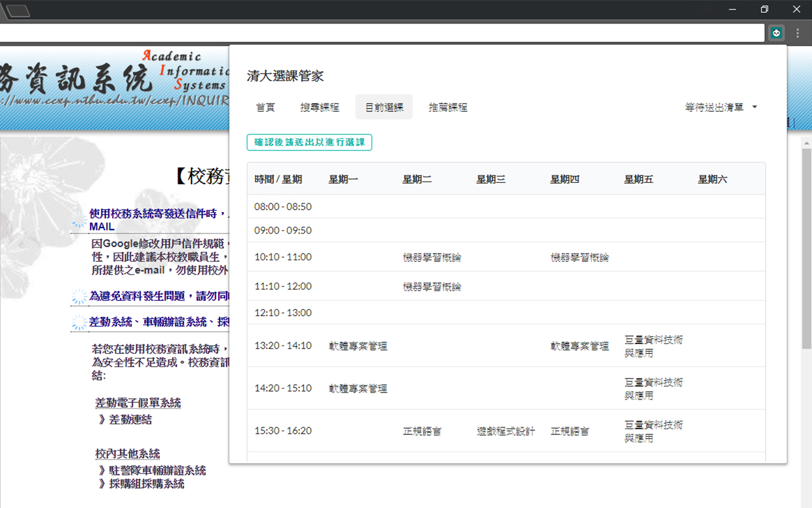Click the 10:10 - 11:00 time cell

(x=283, y=257)
